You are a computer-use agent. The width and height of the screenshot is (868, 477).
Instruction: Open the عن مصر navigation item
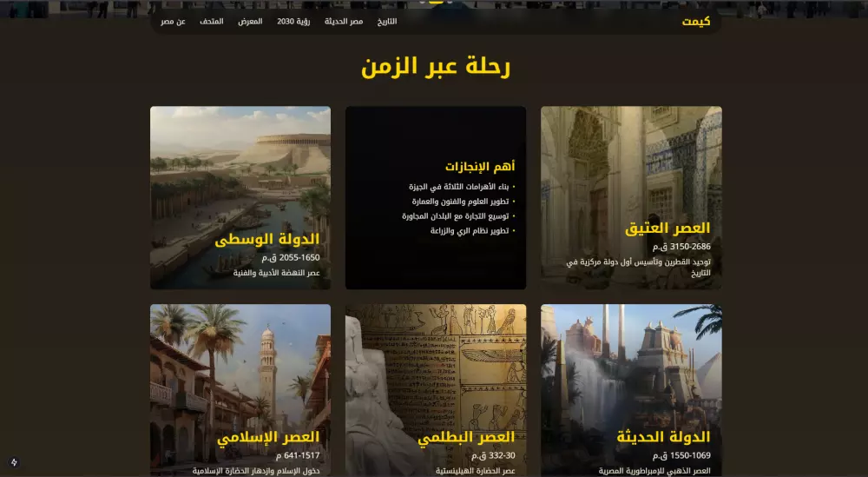(173, 22)
